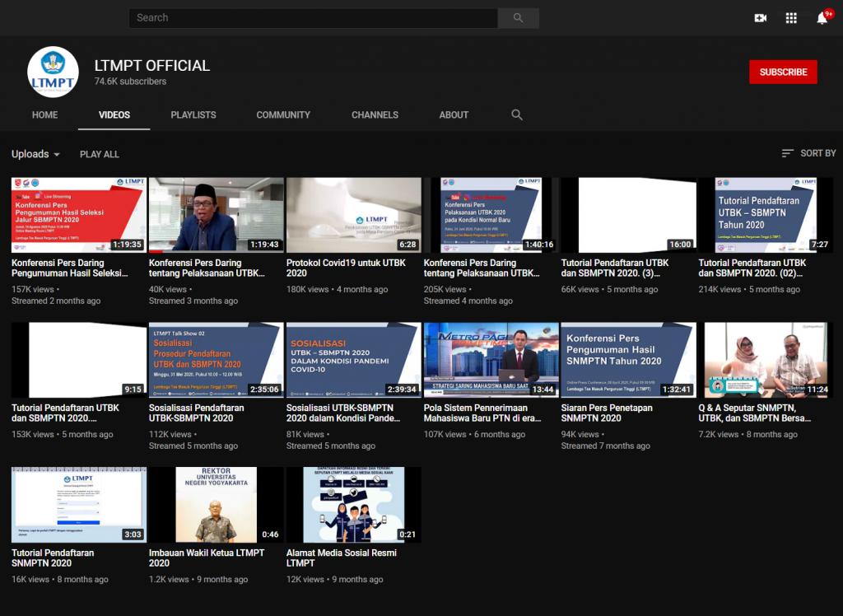Open title Pola Sistem Pennerimaan Mahasiswa Baru
The width and height of the screenshot is (843, 616).
click(x=482, y=413)
